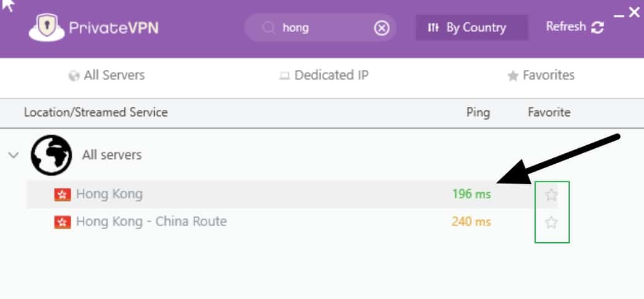The height and width of the screenshot is (299, 644).
Task: Click the Hong Kong - China Route flag icon
Action: coord(62,222)
